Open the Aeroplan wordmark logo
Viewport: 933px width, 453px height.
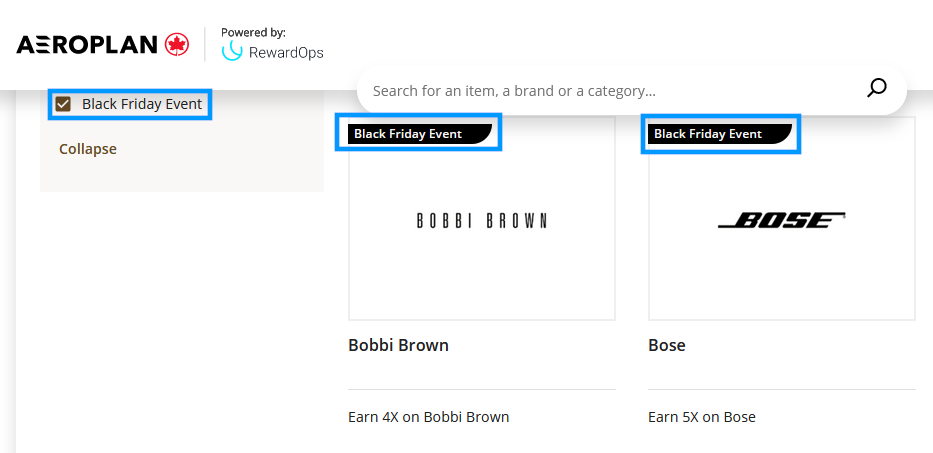(87, 45)
